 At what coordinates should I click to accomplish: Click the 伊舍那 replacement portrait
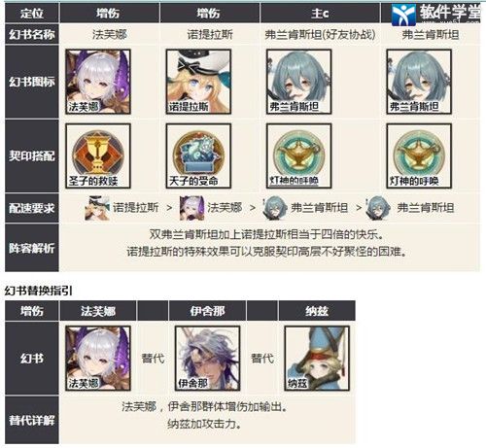(207, 359)
